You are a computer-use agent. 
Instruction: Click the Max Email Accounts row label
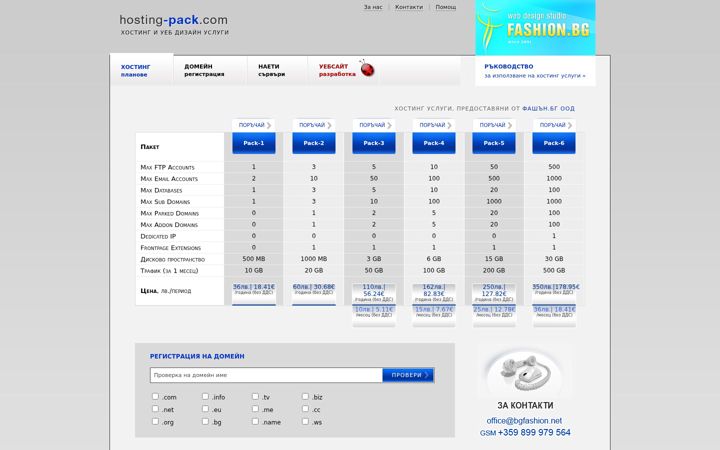(169, 179)
